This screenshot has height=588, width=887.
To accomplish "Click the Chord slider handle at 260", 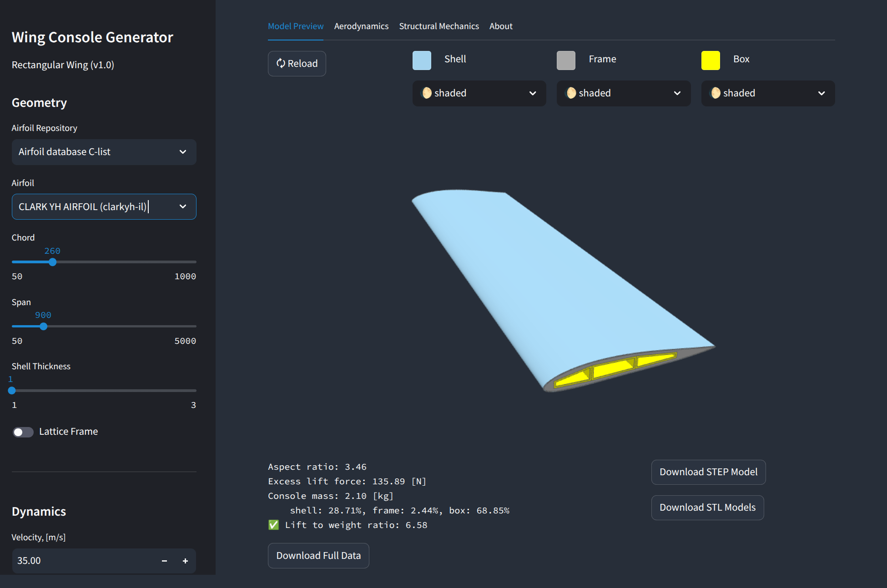I will tap(53, 262).
